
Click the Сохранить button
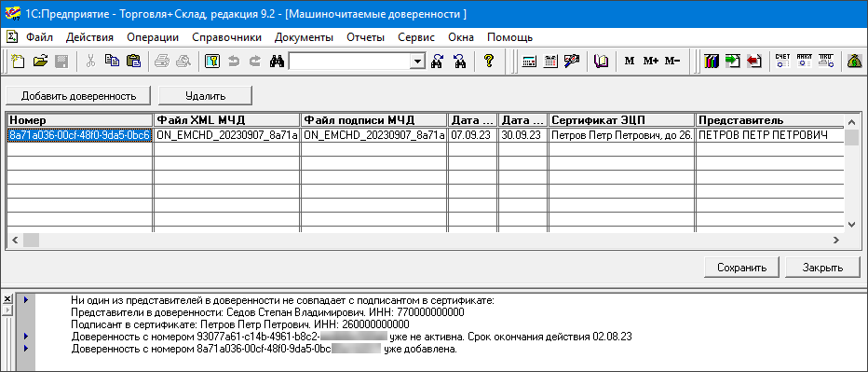point(741,268)
